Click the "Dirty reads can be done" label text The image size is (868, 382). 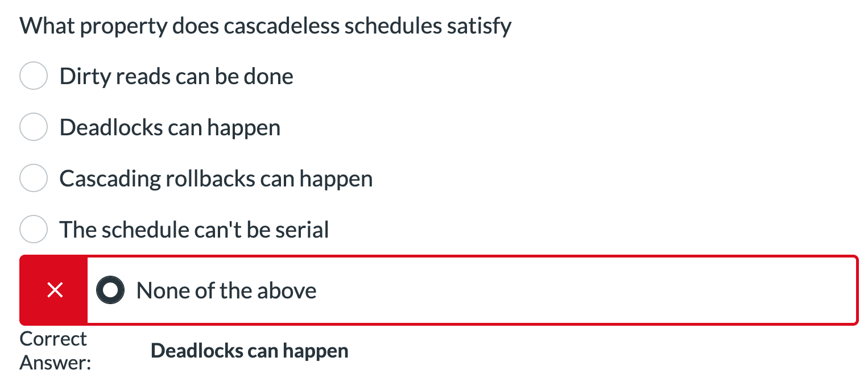[x=176, y=76]
